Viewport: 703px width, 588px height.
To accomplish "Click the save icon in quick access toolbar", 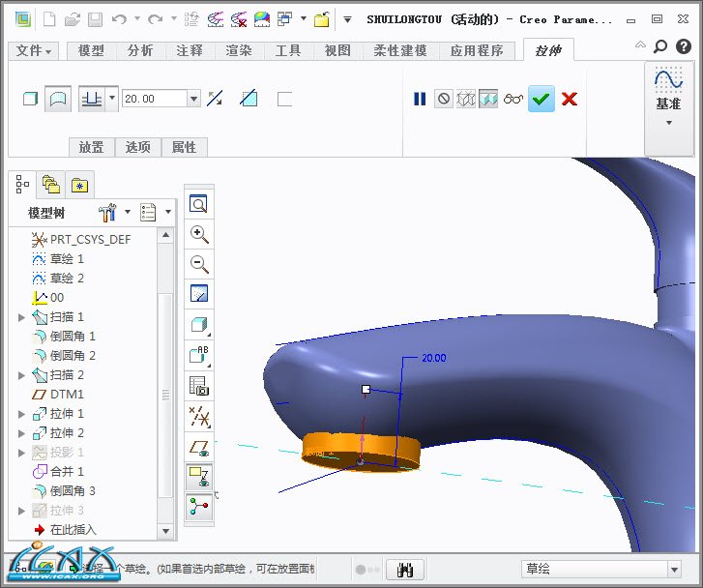I will [95, 19].
